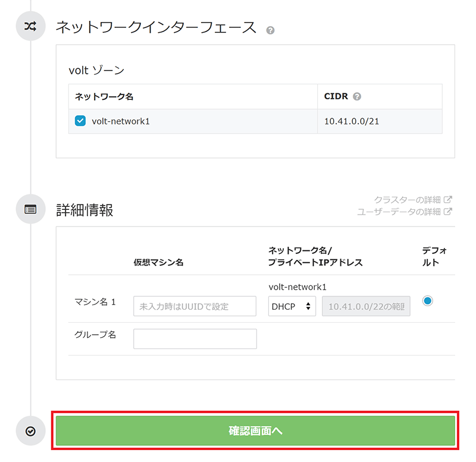The height and width of the screenshot is (462, 476).
Task: Click external link icon after クラスターの詳細
Action: (448, 199)
